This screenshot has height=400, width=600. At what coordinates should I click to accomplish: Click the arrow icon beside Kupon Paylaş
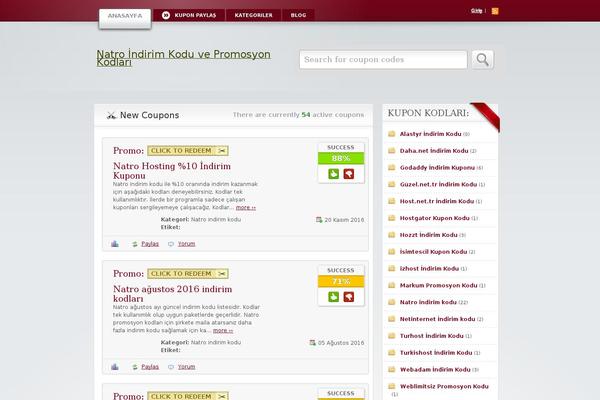click(x=166, y=15)
